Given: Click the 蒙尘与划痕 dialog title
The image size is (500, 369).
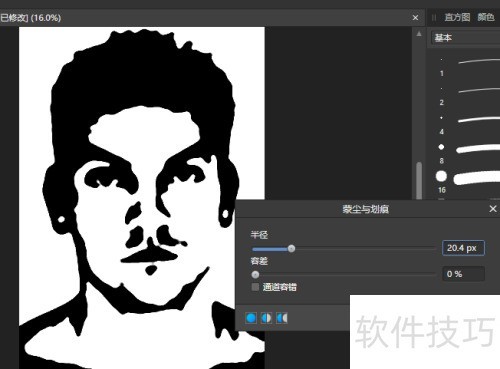Looking at the screenshot, I should point(365,209).
